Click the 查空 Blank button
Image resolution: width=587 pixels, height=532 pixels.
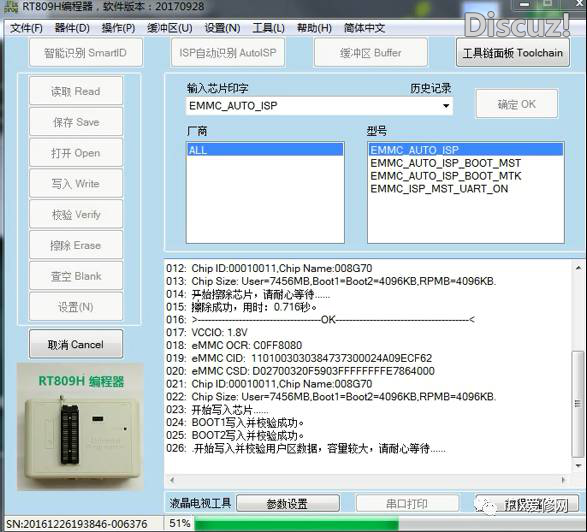pyautogui.click(x=76, y=276)
